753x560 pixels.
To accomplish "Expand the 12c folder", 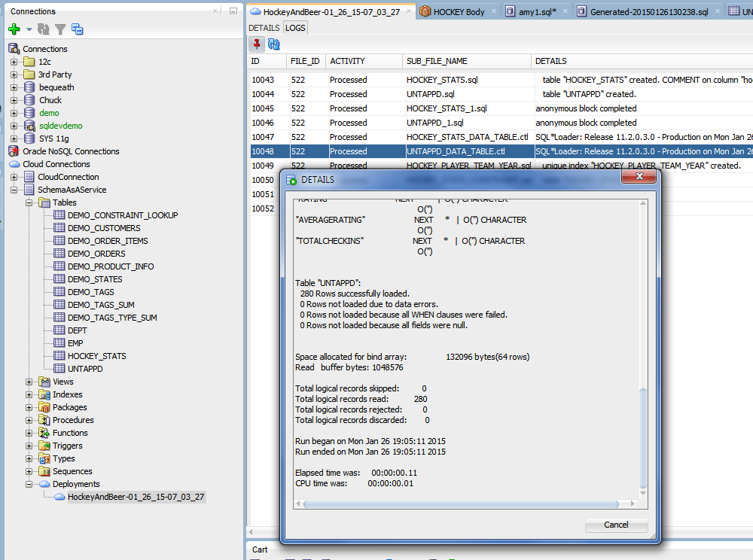I will [14, 62].
